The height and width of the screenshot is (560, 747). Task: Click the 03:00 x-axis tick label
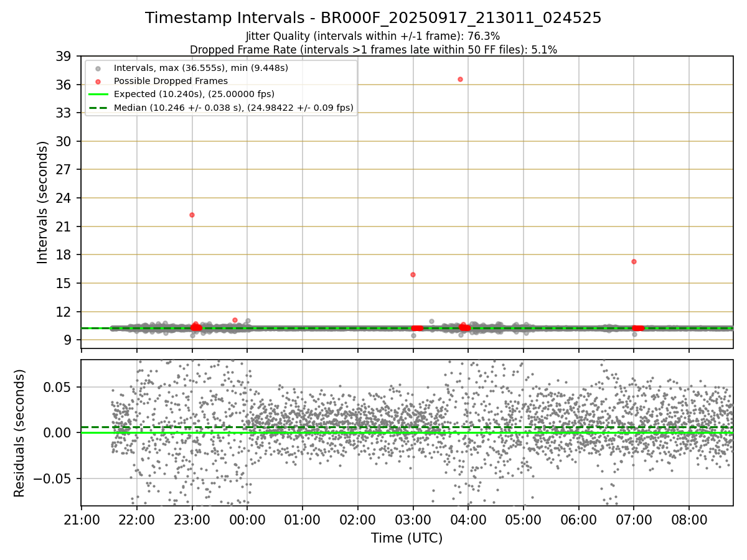pyautogui.click(x=413, y=520)
